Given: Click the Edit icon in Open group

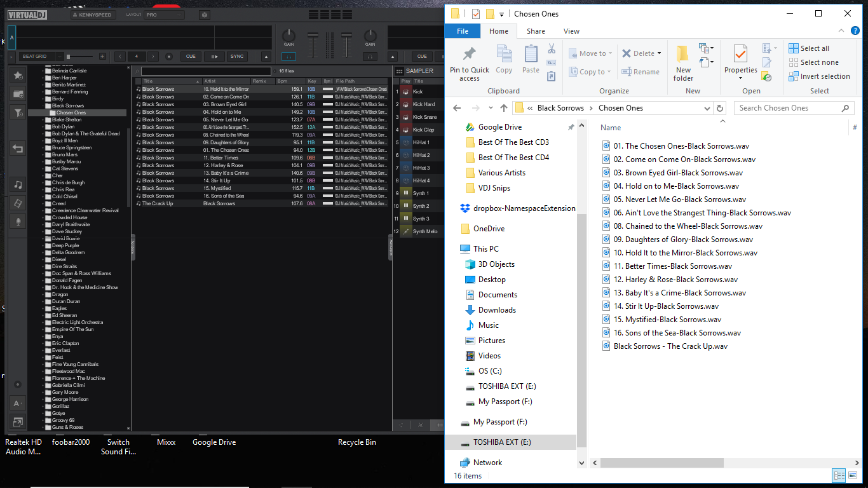Looking at the screenshot, I should [767, 62].
